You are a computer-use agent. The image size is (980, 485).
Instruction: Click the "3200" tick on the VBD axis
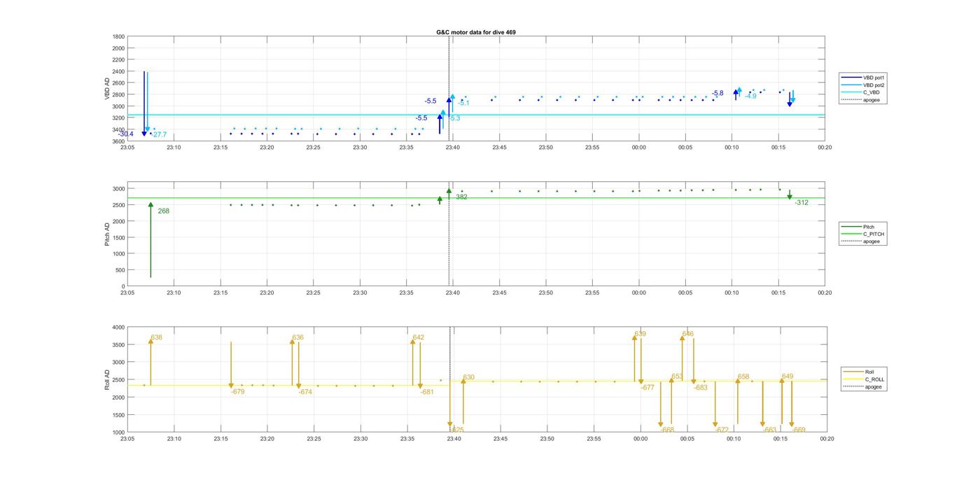point(118,118)
